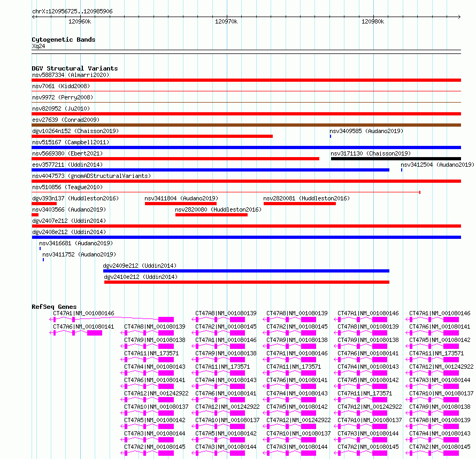The height and width of the screenshot is (459, 476).
Task: Click the thin red line for nsv510856
Action: tap(226, 192)
